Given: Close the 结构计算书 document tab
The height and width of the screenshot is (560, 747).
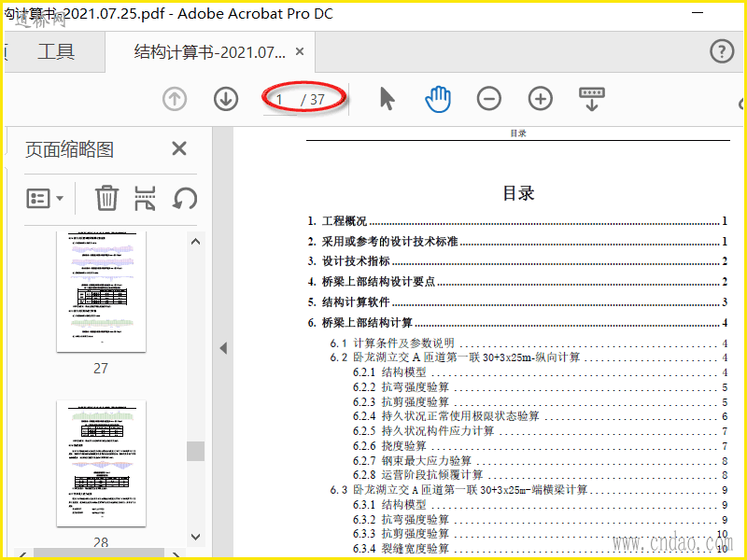Looking at the screenshot, I should click(300, 51).
